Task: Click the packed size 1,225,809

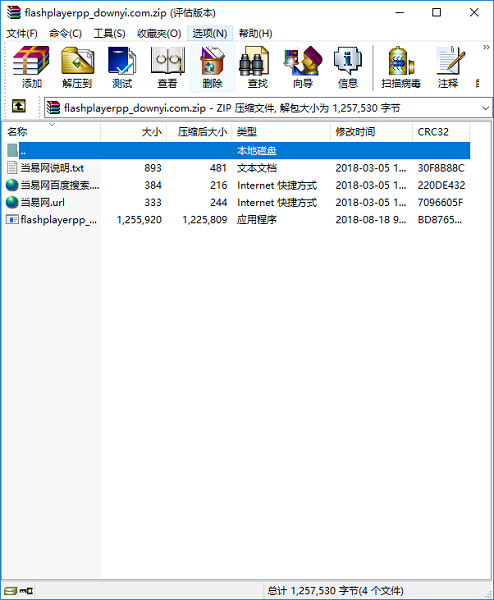Action: pos(205,220)
